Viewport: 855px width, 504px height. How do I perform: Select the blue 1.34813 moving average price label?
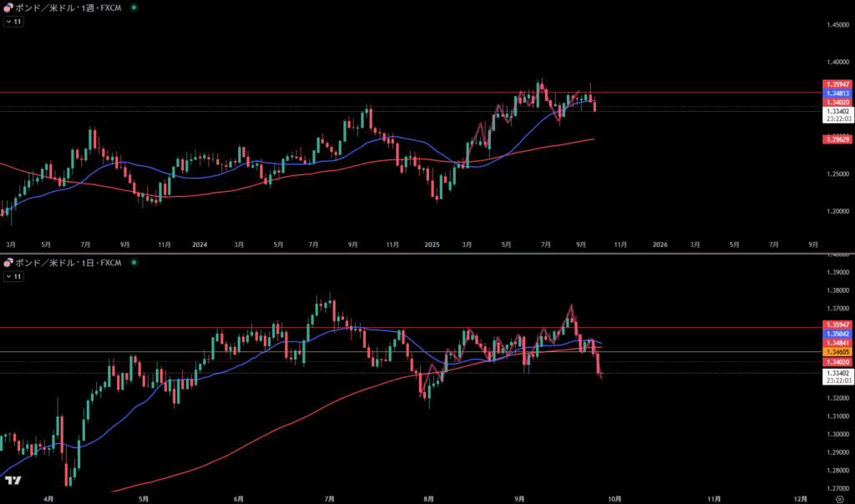837,93
